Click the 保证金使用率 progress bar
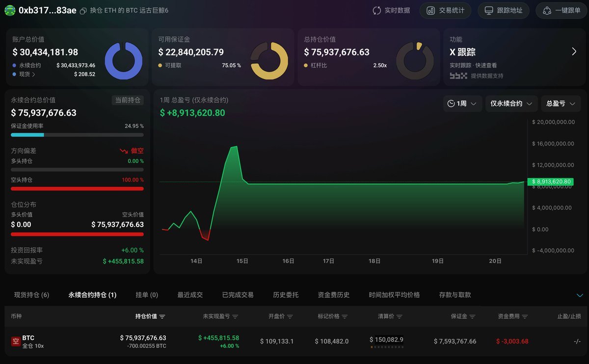The image size is (589, 364). (x=77, y=134)
